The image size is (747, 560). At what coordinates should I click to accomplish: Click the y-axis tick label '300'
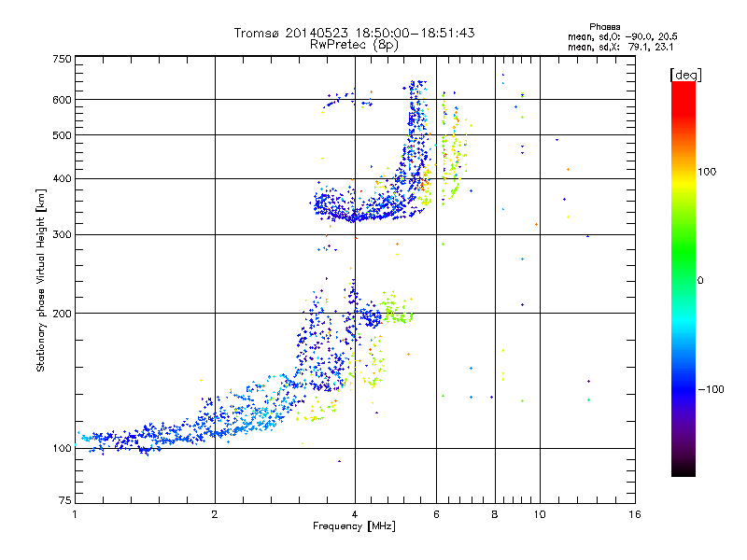(x=62, y=235)
